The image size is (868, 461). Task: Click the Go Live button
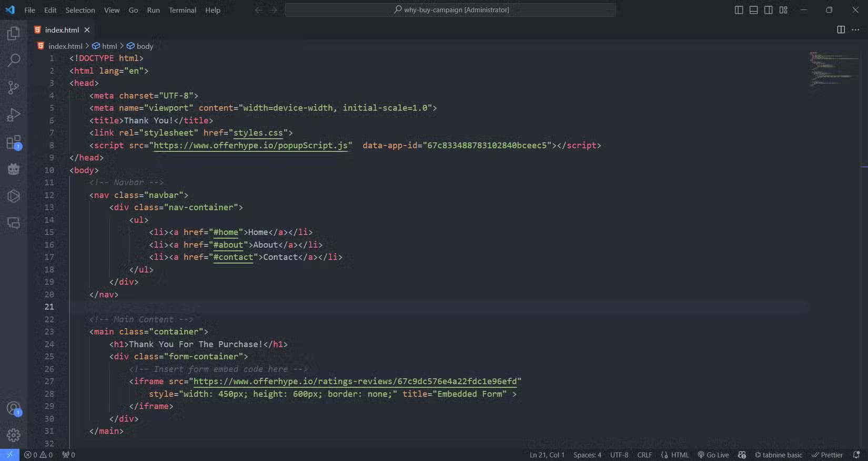click(x=713, y=455)
